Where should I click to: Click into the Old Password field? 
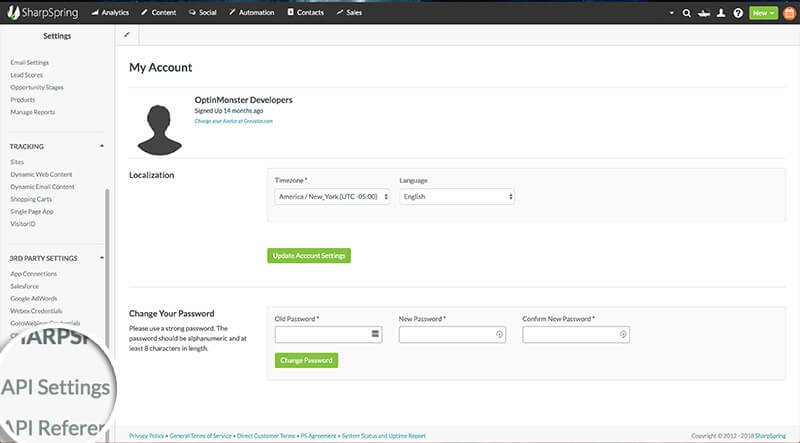[329, 334]
